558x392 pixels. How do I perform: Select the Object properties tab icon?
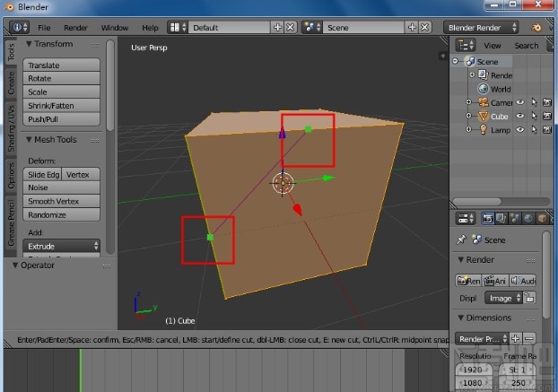(542, 218)
